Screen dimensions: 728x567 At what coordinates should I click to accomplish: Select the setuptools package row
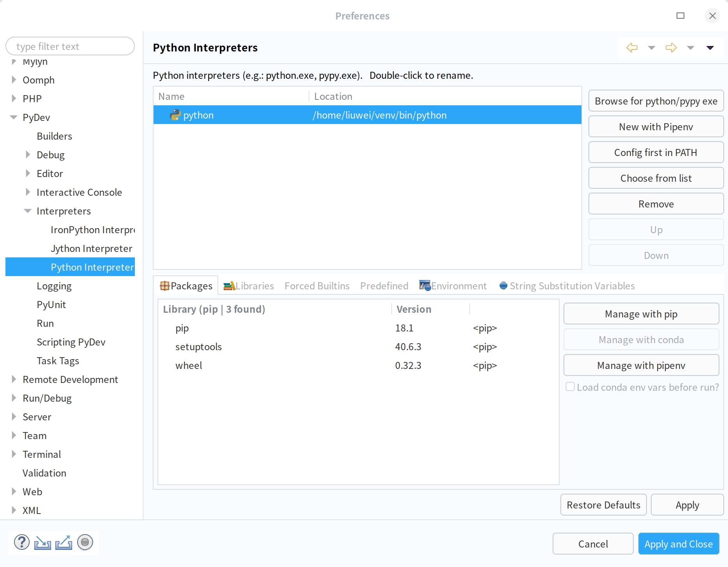coord(358,347)
